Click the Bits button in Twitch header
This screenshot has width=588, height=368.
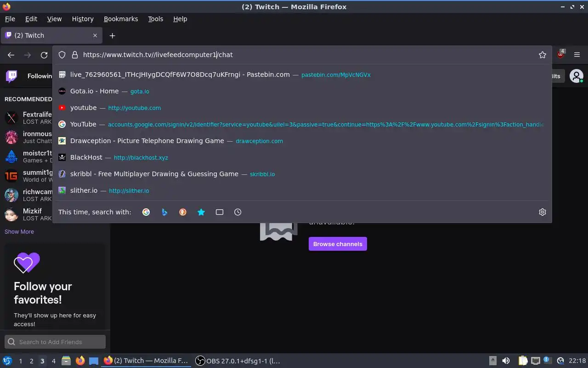[556, 76]
